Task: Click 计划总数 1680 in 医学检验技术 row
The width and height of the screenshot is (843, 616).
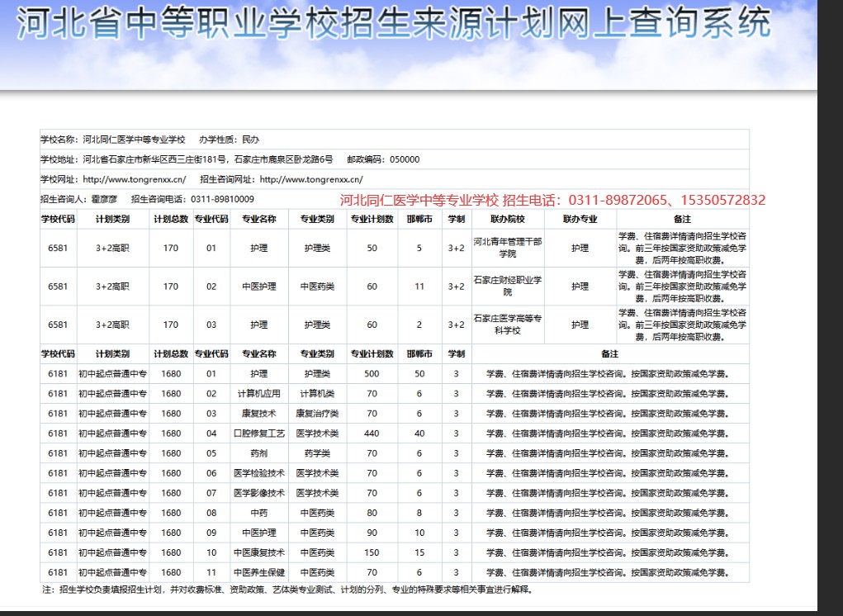Action: tap(171, 473)
